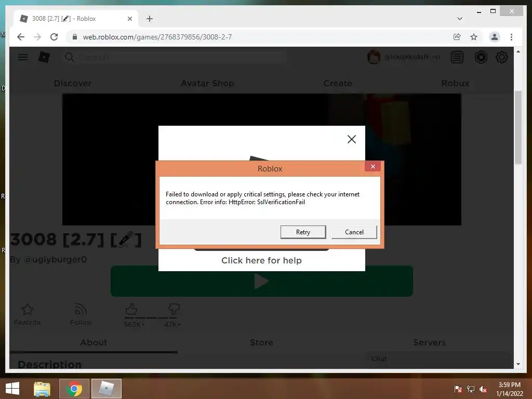532x399 pixels.
Task: Click the Roblox search field
Action: coord(175,57)
